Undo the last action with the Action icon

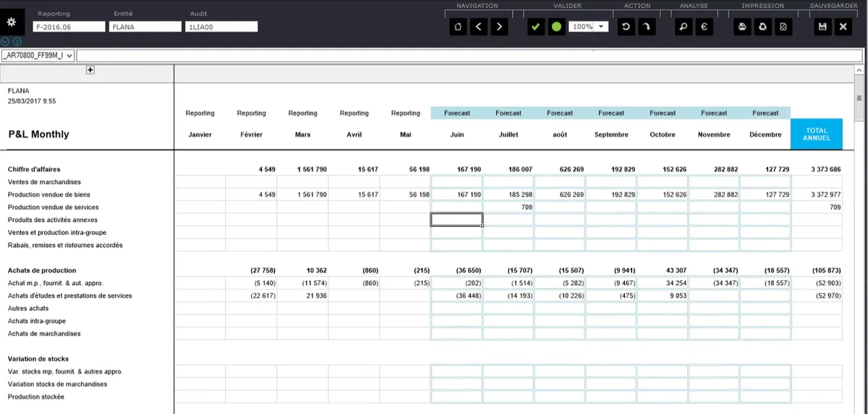pos(626,27)
